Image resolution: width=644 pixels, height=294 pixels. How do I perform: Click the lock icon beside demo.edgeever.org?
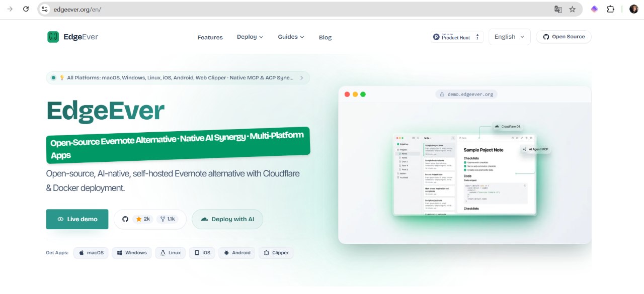pyautogui.click(x=442, y=94)
